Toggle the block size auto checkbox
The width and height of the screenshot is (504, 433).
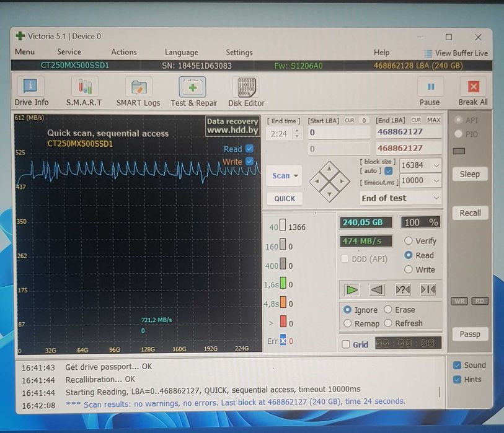pyautogui.click(x=388, y=171)
